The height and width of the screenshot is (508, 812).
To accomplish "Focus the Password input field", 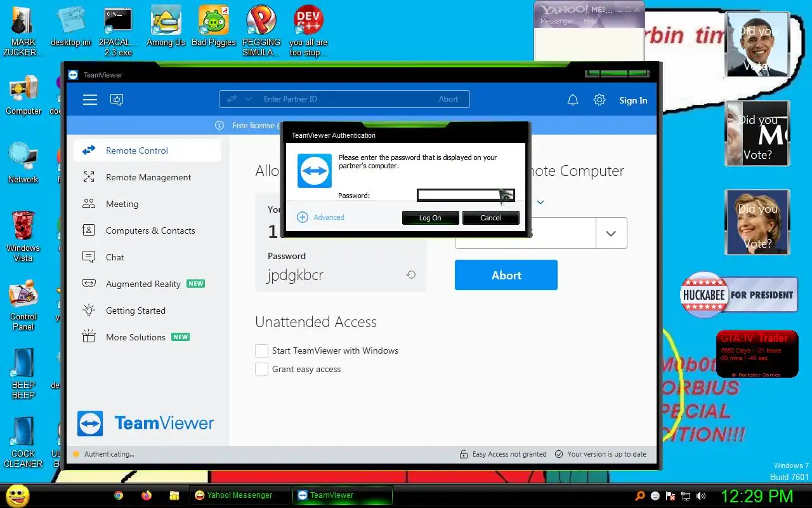I will point(465,195).
